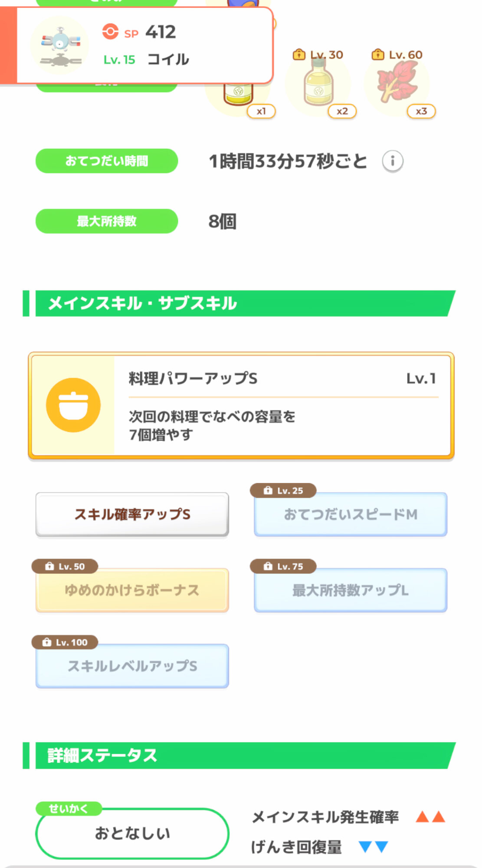Tap the cooking pot main skill icon
482x868 pixels.
coord(73,405)
